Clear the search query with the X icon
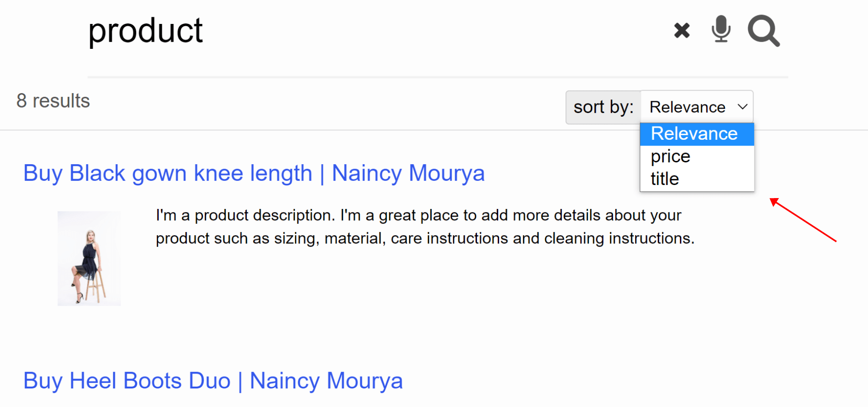This screenshot has height=407, width=868. (682, 31)
